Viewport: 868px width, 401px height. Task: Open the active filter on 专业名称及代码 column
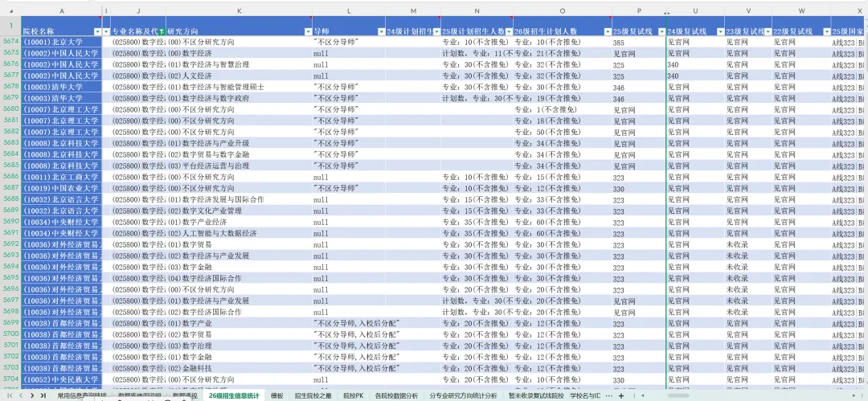point(162,32)
